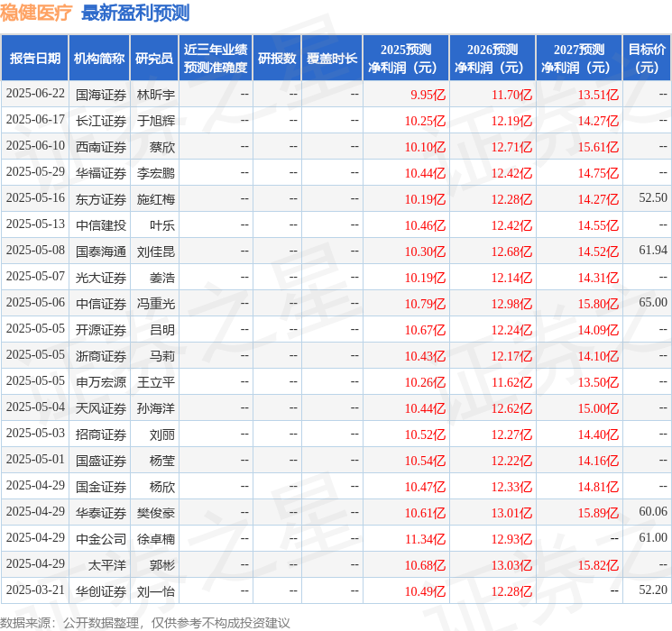Select the 西南证券 institution cell

101,147
